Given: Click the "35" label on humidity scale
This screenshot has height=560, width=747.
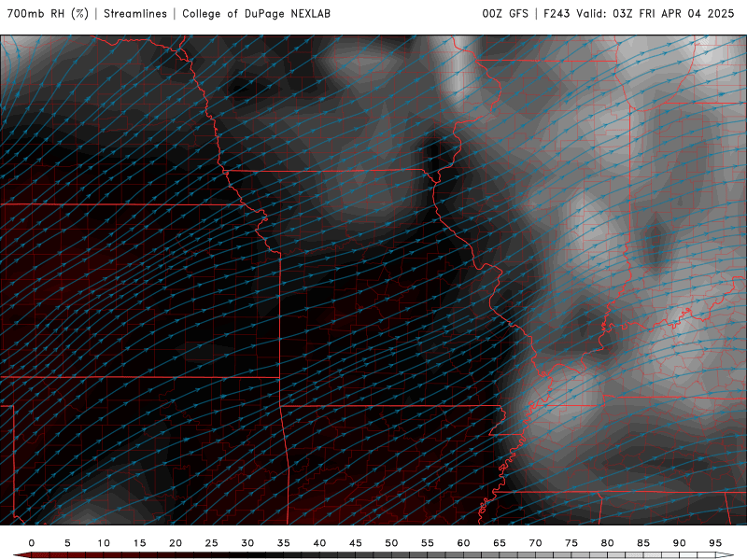Looking at the screenshot, I should 284,543.
